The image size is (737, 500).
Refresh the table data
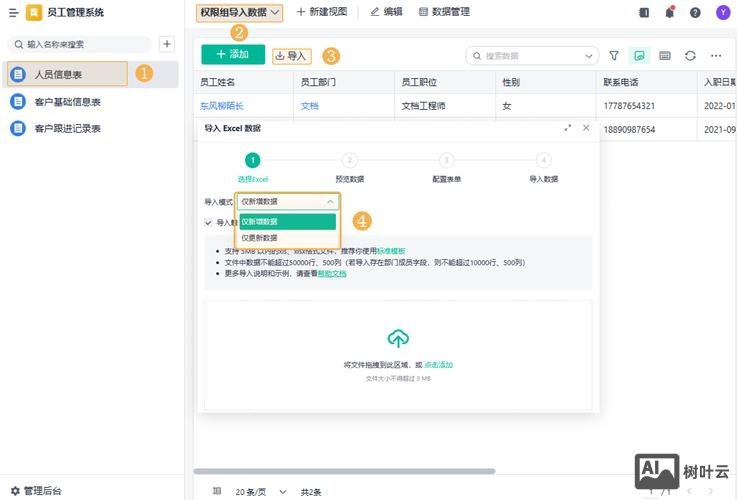point(690,55)
